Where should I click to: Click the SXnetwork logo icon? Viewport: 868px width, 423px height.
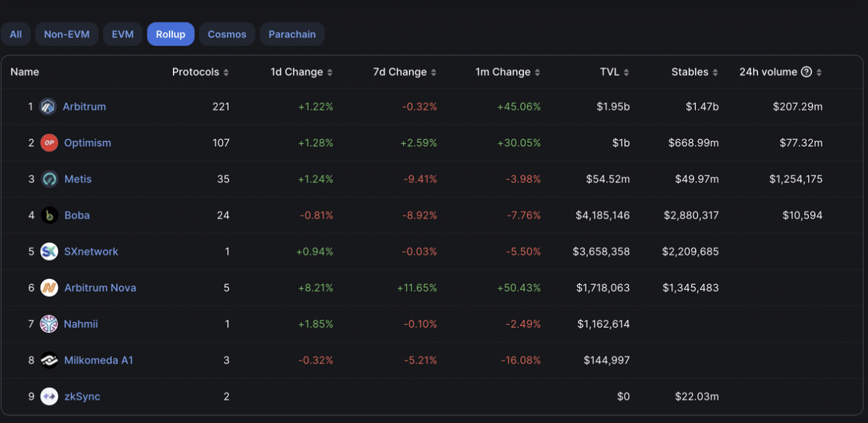(49, 251)
